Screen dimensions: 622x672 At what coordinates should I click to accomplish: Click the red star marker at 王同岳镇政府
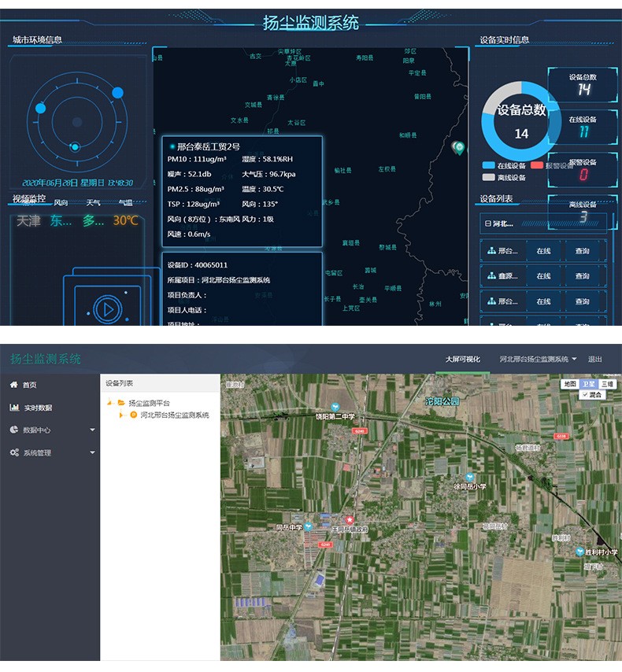coord(350,521)
